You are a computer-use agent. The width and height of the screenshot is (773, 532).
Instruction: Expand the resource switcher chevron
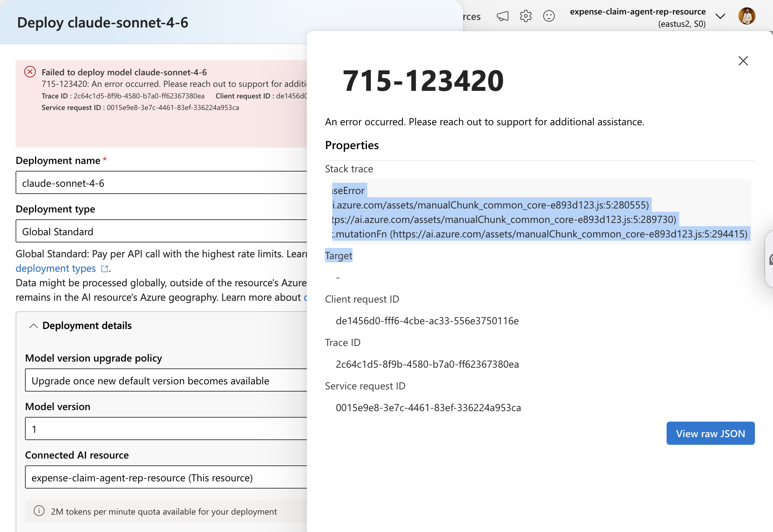coord(721,16)
